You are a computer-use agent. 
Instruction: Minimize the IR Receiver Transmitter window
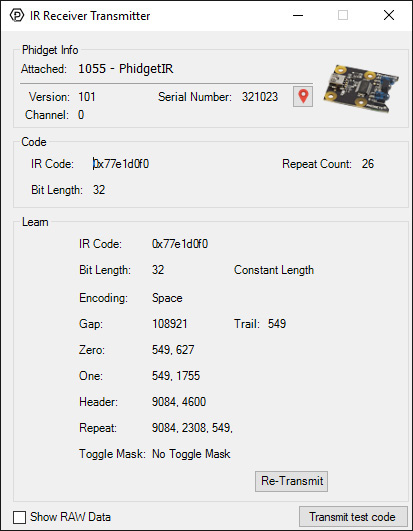pos(298,15)
